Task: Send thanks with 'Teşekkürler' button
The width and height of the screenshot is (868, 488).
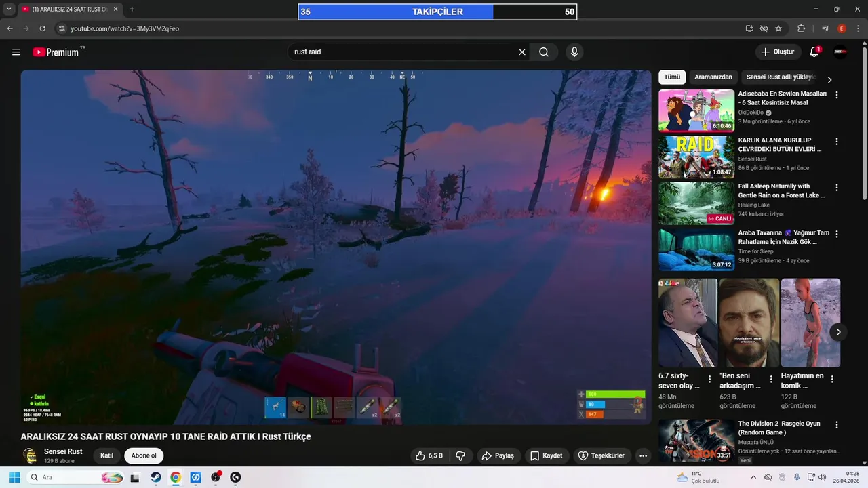Action: (x=602, y=455)
